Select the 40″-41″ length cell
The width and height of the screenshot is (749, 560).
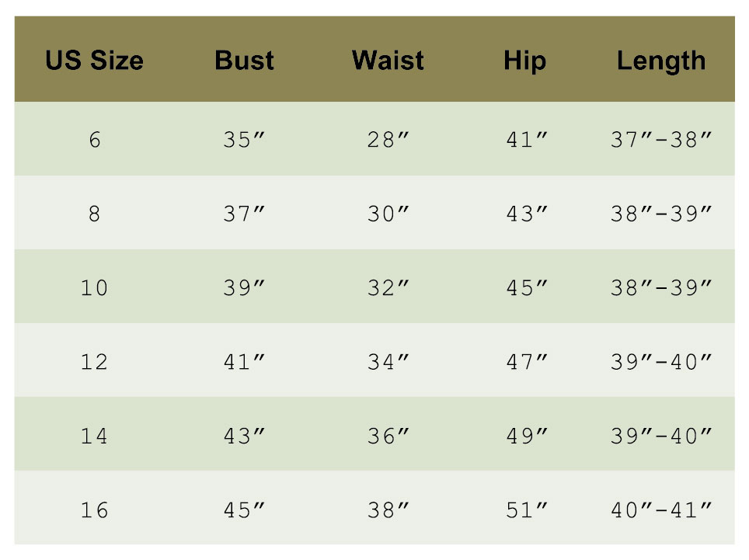click(661, 510)
